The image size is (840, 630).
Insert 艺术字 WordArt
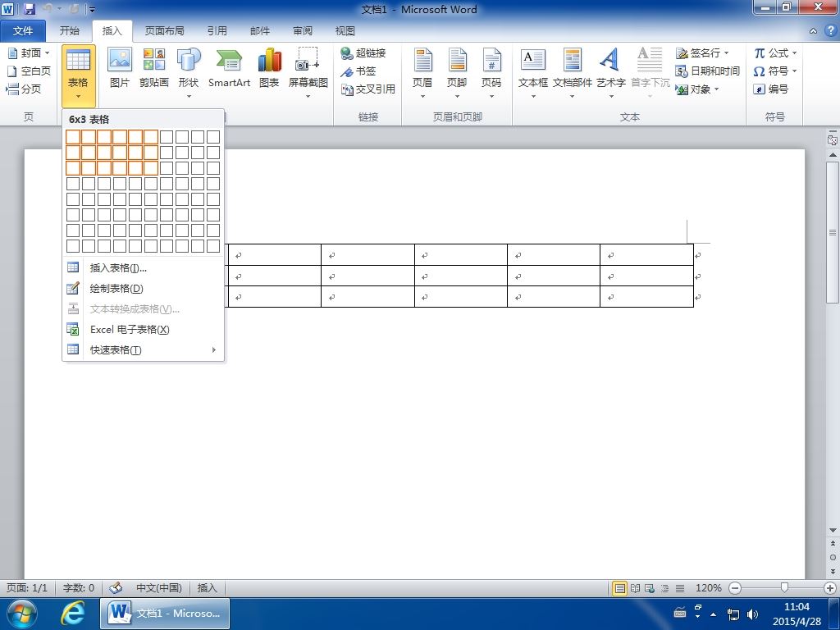[x=610, y=72]
